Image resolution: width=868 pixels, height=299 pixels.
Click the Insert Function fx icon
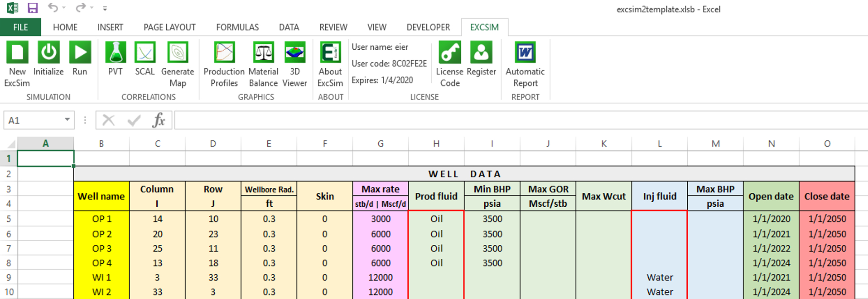tap(159, 120)
